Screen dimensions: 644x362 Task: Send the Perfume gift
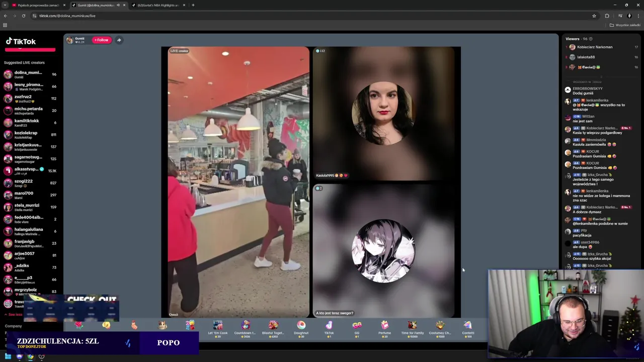[384, 328]
